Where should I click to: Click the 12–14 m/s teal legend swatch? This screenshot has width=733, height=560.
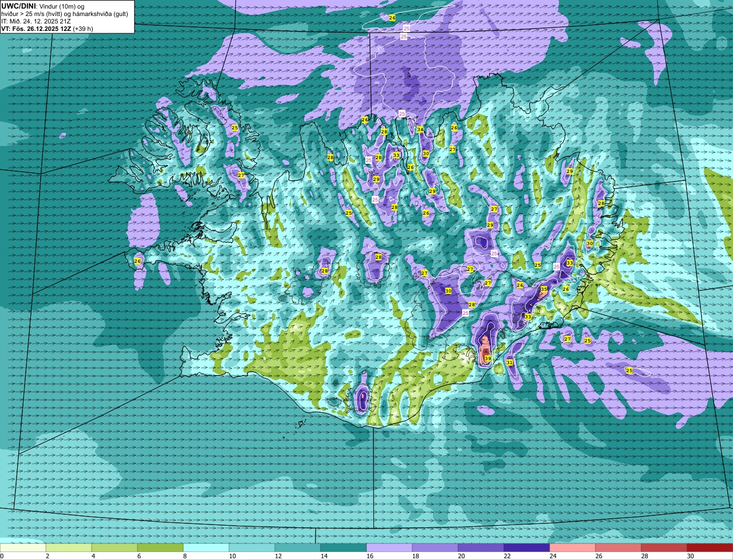pyautogui.click(x=298, y=548)
